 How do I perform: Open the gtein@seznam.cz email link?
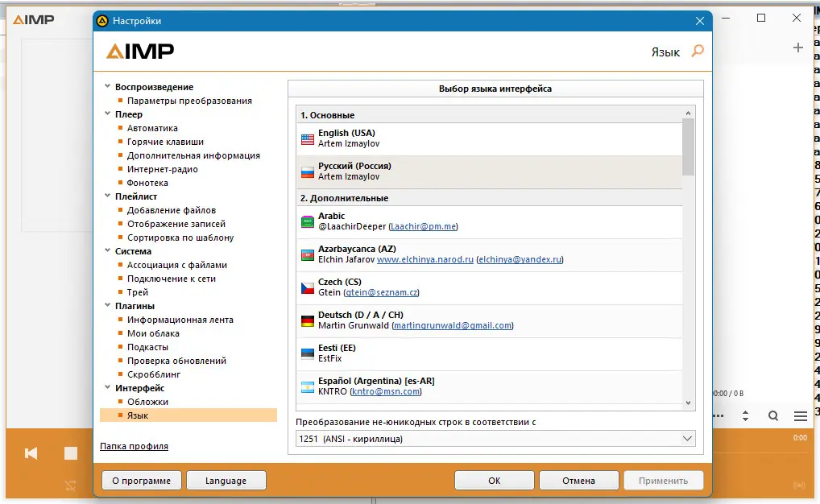[382, 292]
